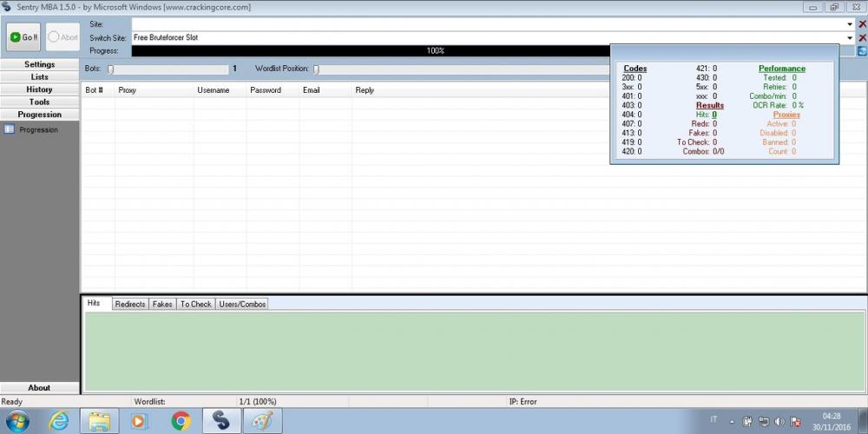Click the red X beside Switch Site

click(862, 37)
